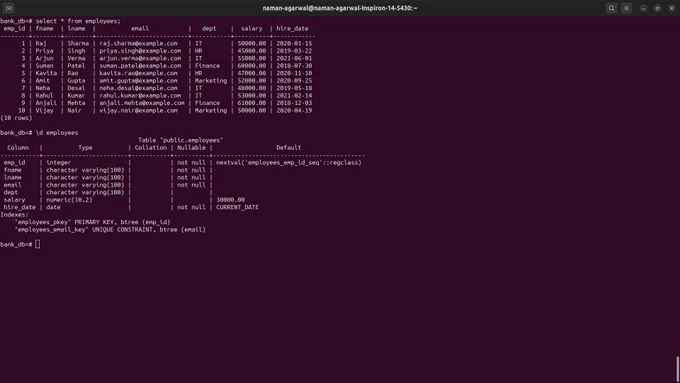Click raj.sharma@example.com email cell
Image resolution: width=680 pixels, height=383 pixels.
(138, 43)
